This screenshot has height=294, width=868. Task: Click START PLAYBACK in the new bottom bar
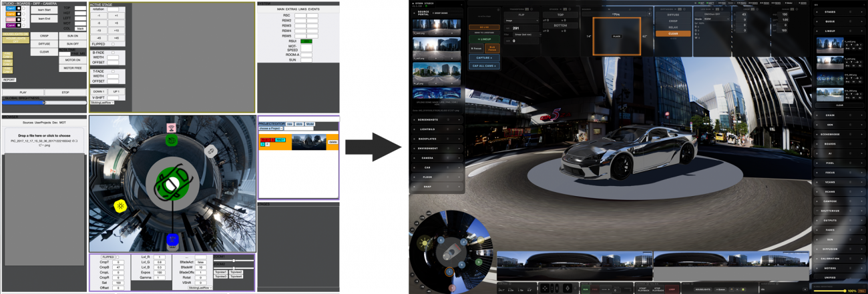(x=642, y=289)
